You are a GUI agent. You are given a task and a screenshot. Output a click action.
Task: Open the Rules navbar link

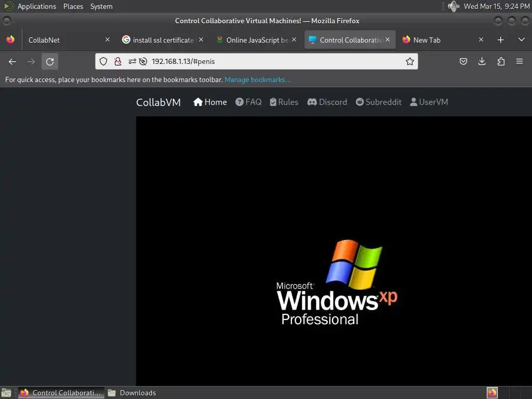pos(284,102)
